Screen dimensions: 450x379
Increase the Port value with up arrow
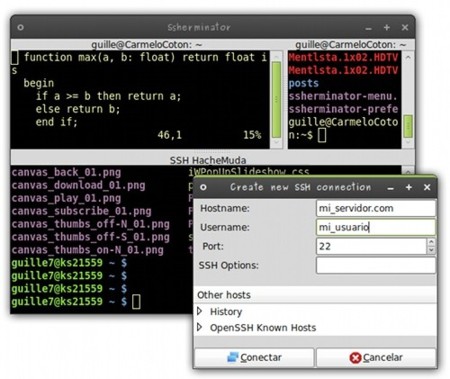click(x=431, y=242)
